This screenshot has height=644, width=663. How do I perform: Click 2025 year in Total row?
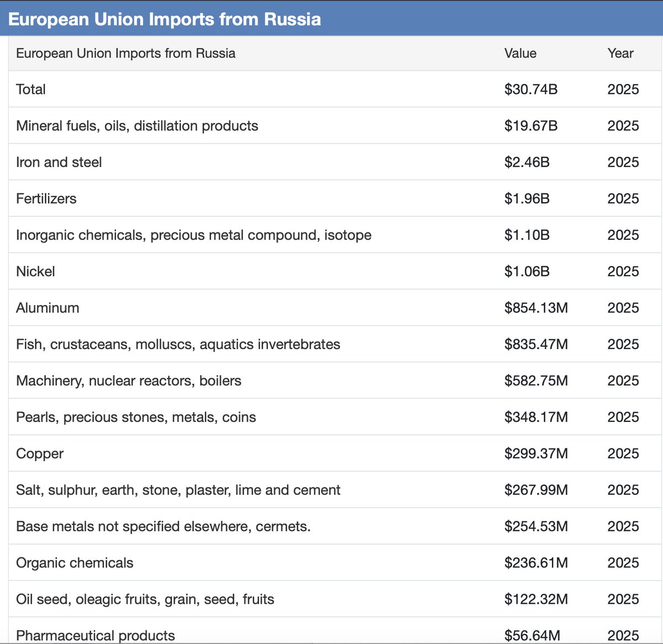(x=623, y=89)
